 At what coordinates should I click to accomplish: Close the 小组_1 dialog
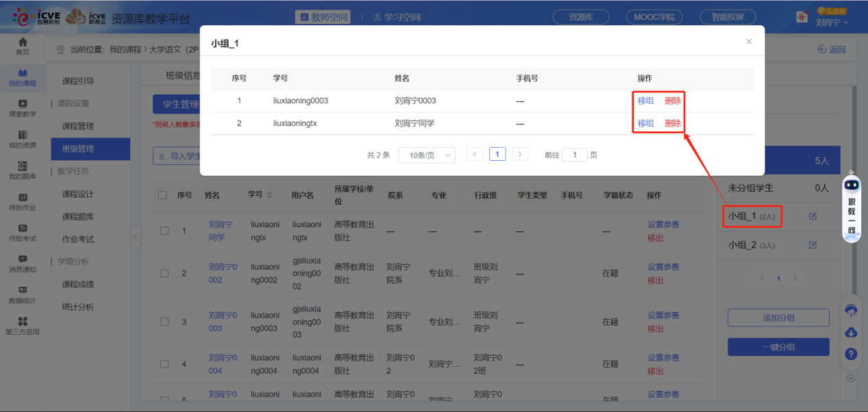(749, 42)
